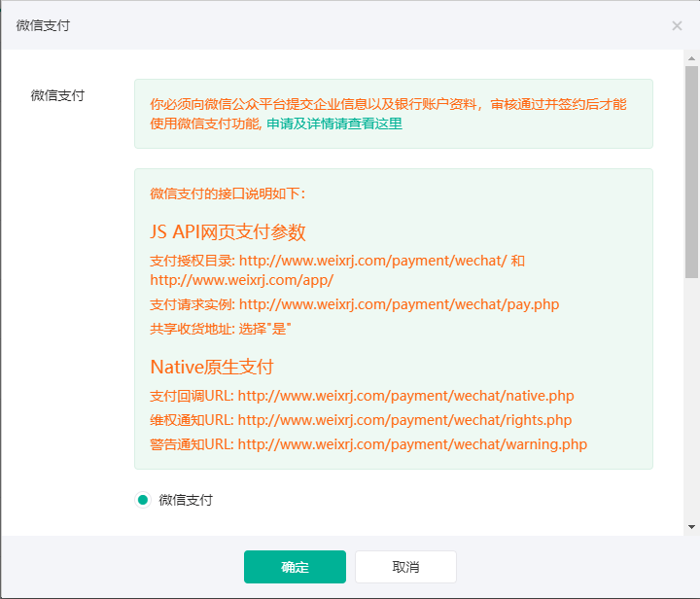The image size is (700, 599).
Task: Select the 微信支付 radio button
Action: tap(143, 500)
